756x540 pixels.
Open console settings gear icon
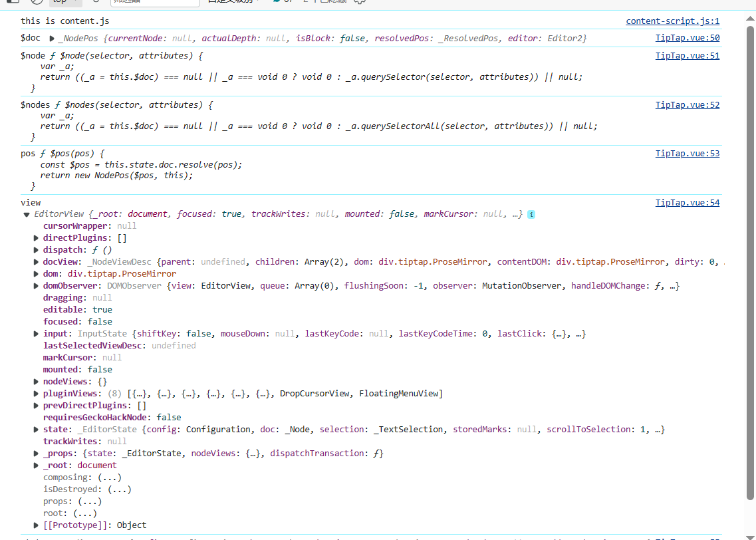pos(360,2)
